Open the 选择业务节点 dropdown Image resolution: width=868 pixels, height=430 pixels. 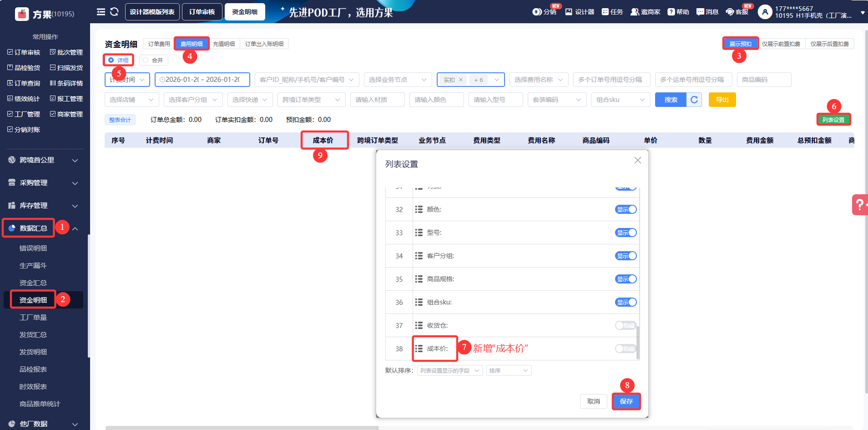[398, 80]
